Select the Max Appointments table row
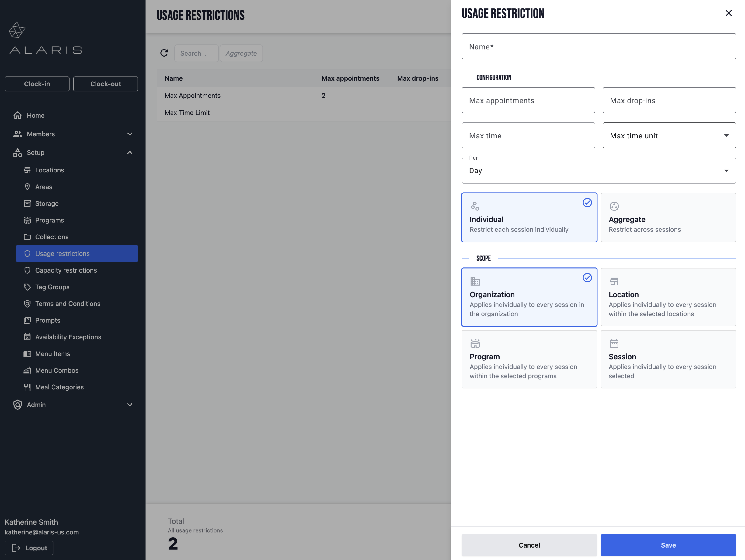This screenshot has height=560, width=745. coord(303,96)
